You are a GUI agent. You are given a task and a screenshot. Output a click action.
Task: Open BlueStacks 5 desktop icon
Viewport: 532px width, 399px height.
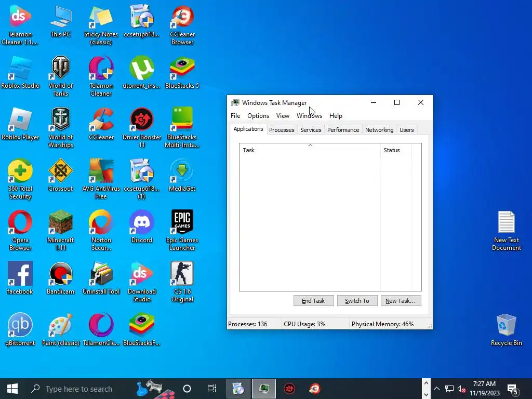pos(182,72)
